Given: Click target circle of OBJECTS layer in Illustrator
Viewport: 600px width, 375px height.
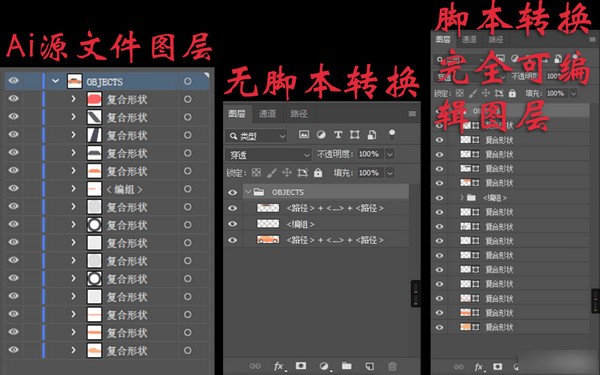Looking at the screenshot, I should pos(188,81).
